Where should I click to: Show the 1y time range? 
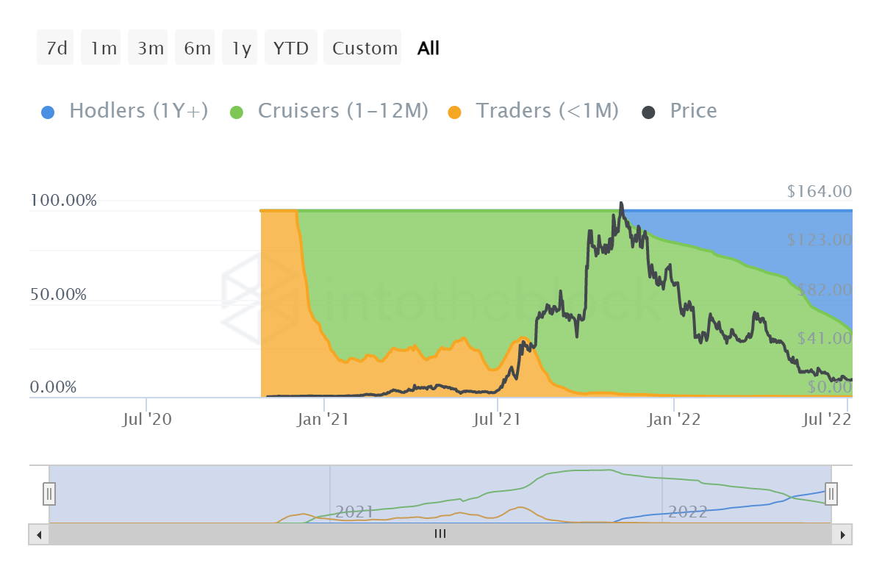tap(241, 49)
